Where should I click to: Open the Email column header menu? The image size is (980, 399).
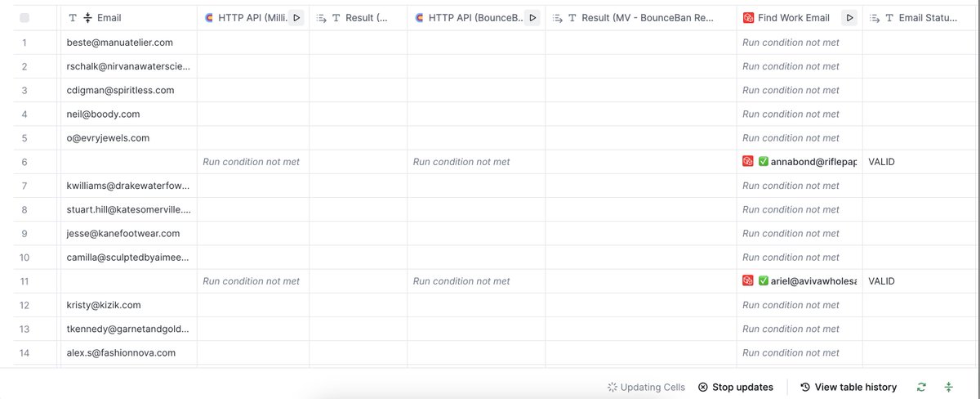point(129,17)
